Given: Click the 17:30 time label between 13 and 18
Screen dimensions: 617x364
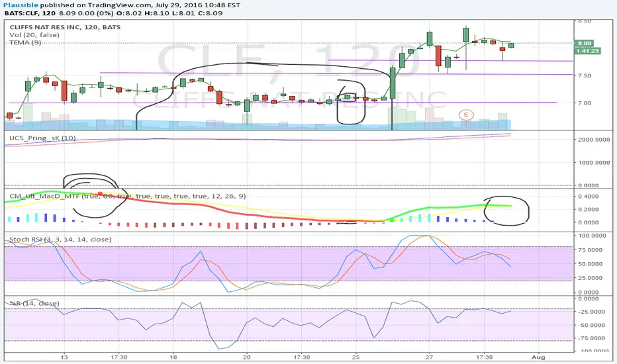Looking at the screenshot, I should tap(119, 357).
